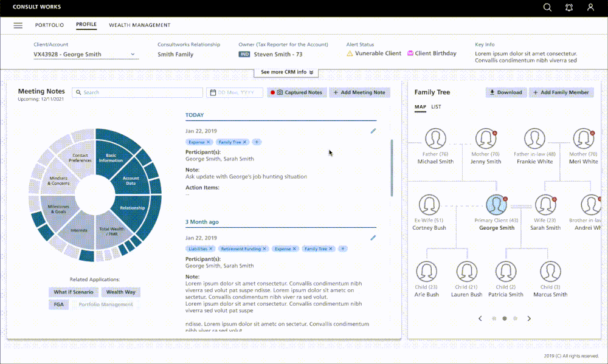Open What if Scenario application
608x364 pixels.
[74, 292]
